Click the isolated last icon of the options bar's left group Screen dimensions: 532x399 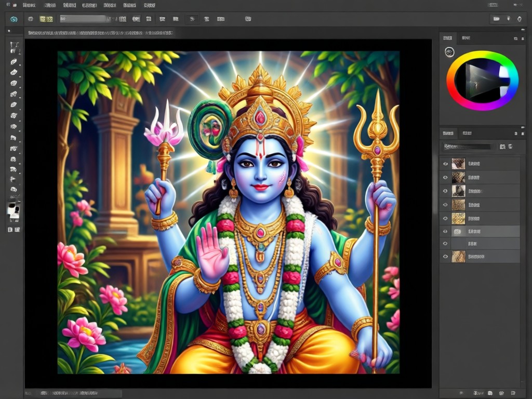click(x=248, y=19)
